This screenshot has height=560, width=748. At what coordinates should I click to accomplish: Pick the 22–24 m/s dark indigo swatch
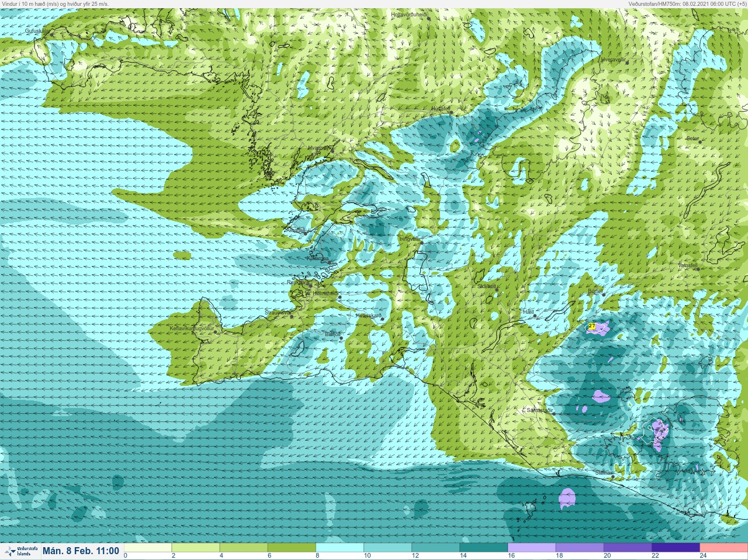[x=675, y=548]
